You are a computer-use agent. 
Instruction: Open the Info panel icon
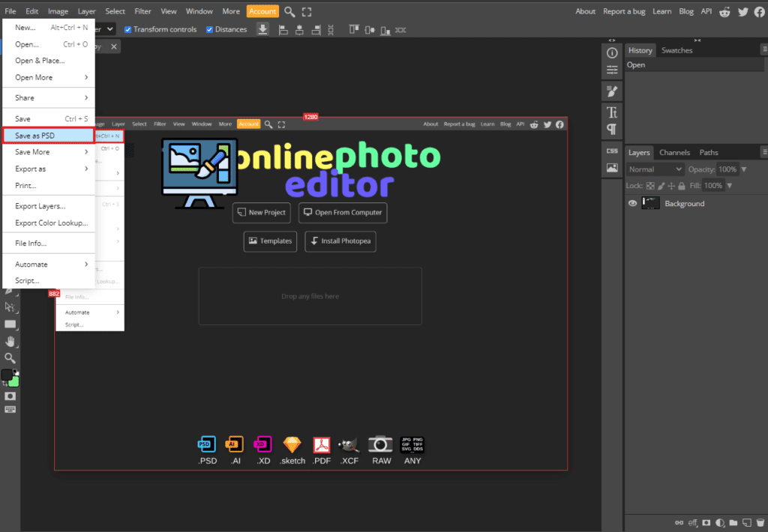coord(612,53)
